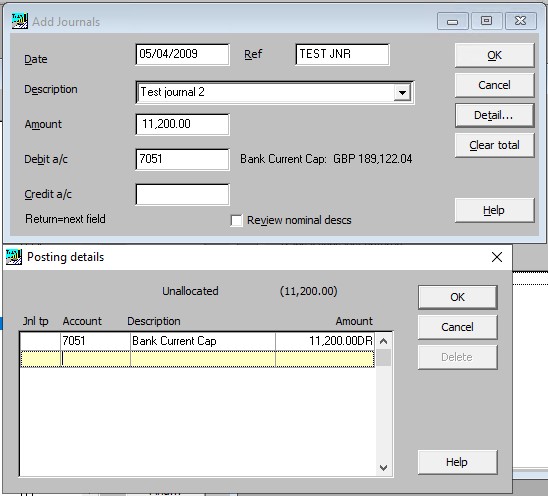
Task: Focus the Amount field showing 11,200.00
Action: pyautogui.click(x=182, y=124)
